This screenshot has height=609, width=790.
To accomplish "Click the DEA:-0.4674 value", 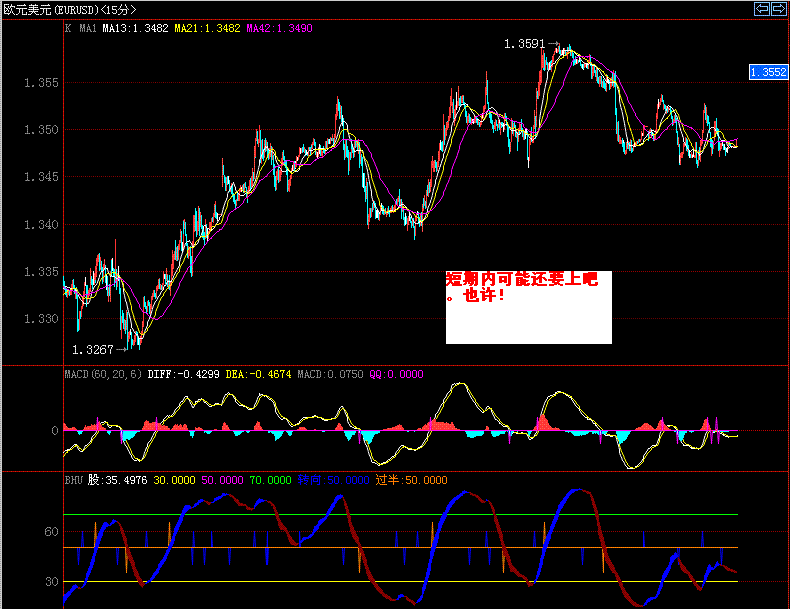I will [x=258, y=374].
